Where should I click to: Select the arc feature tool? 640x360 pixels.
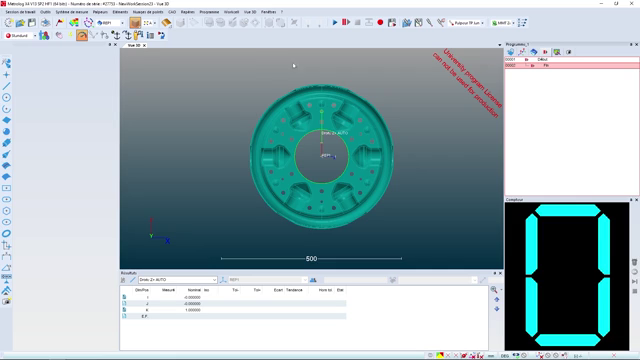(6, 109)
